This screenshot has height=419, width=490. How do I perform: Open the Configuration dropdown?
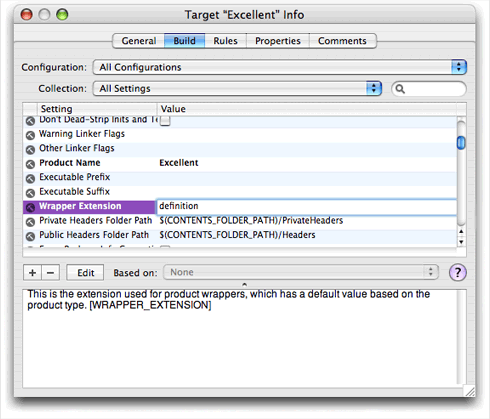280,67
